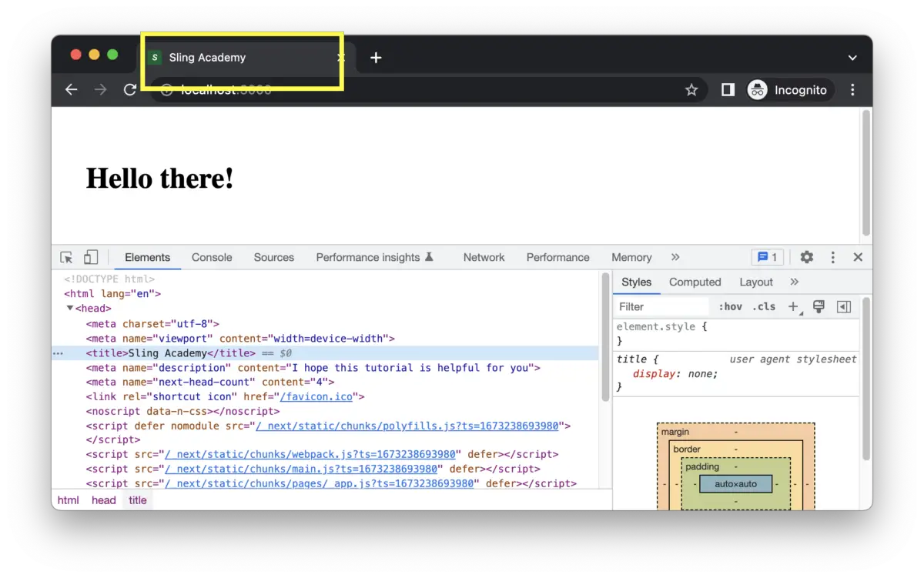This screenshot has height=578, width=924.
Task: Select the meta viewport node
Action: click(x=240, y=339)
